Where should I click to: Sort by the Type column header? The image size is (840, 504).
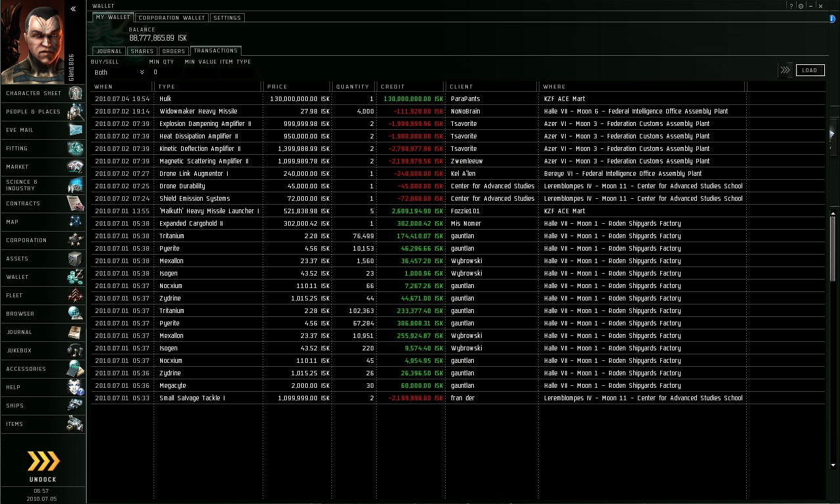pos(209,87)
